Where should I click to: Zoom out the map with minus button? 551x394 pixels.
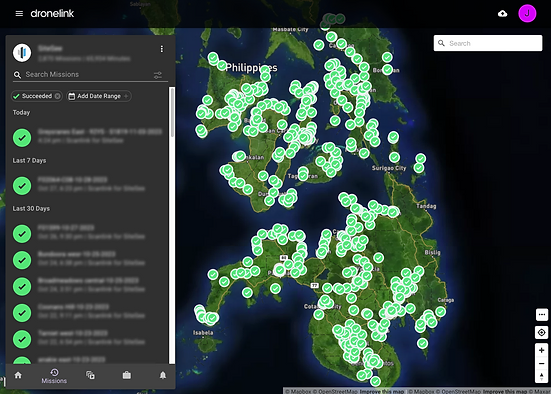click(x=542, y=363)
